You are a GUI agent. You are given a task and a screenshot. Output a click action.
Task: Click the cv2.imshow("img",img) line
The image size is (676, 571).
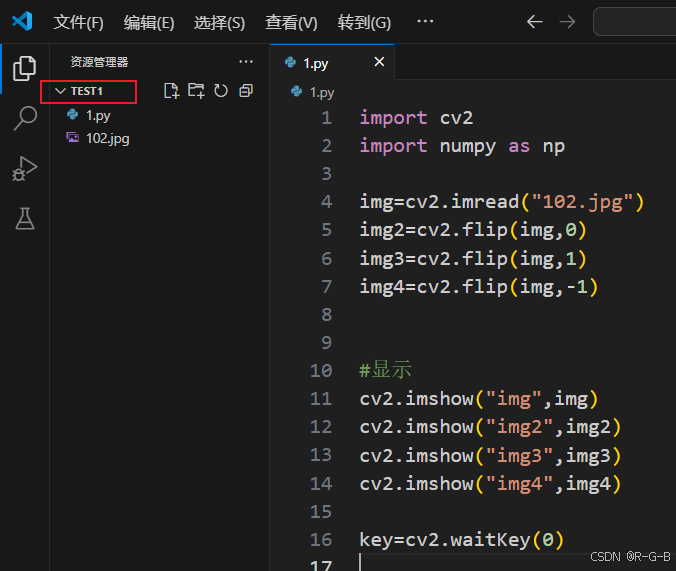click(479, 399)
